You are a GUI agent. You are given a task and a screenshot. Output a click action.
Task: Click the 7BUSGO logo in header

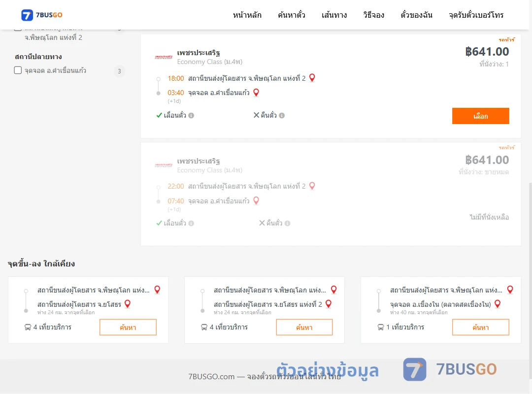click(42, 15)
